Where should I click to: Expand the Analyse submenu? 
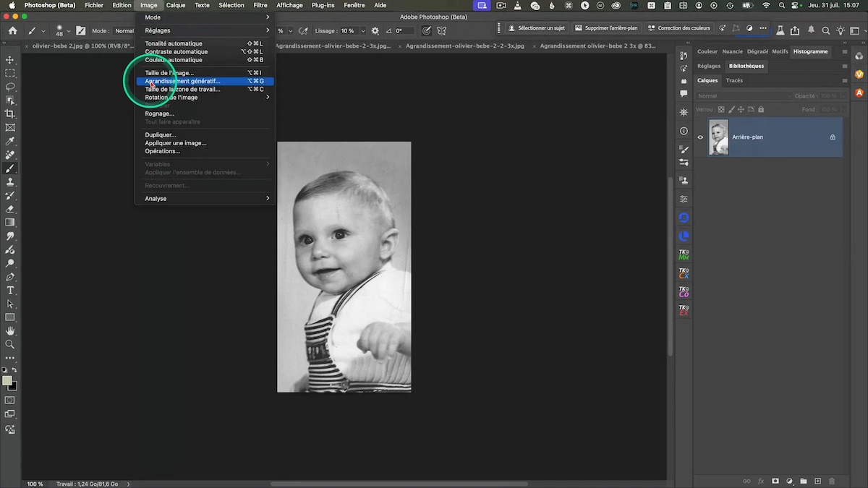click(205, 199)
